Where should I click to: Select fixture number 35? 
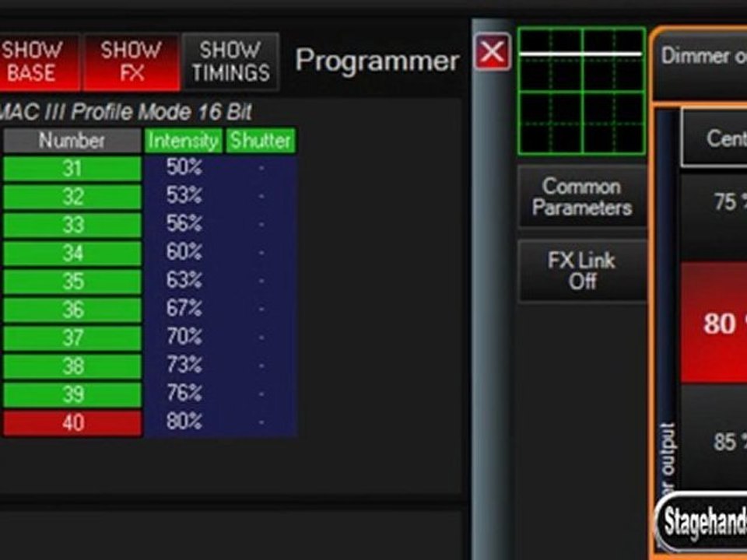[72, 282]
